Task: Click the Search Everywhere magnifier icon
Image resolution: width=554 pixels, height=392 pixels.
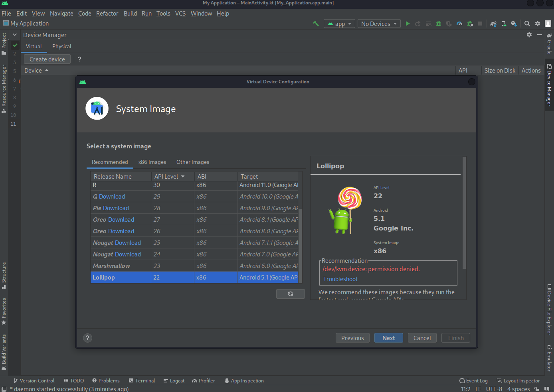Action: point(527,24)
